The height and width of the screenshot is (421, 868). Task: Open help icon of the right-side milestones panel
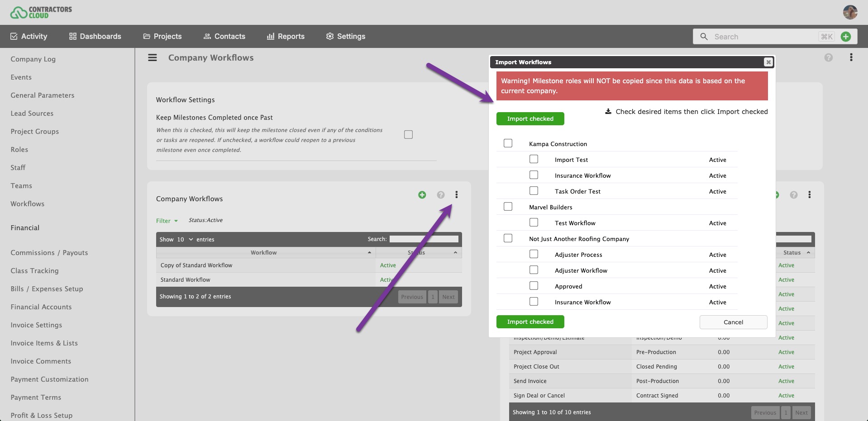point(793,195)
